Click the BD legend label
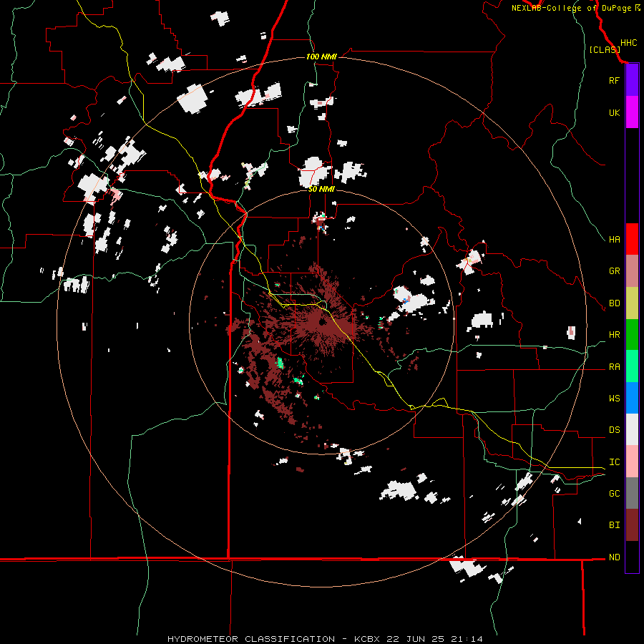 (614, 303)
